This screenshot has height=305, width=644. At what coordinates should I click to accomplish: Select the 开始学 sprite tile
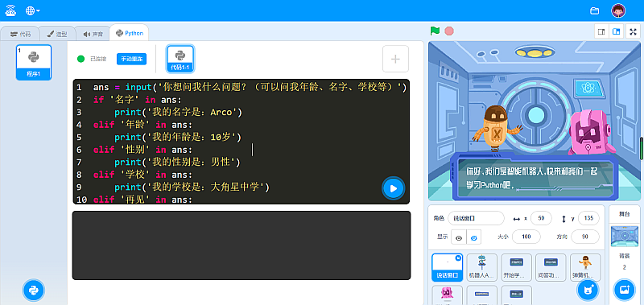tap(516, 267)
